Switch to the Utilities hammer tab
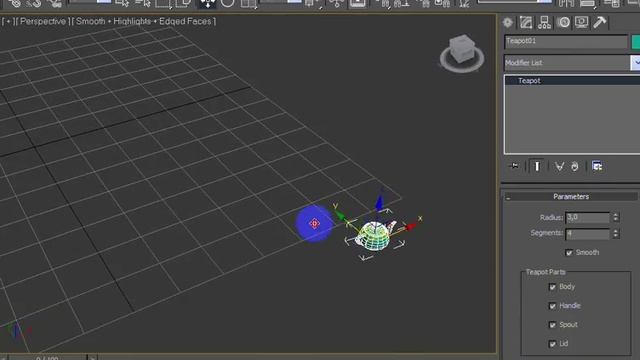The image size is (640, 360). pyautogui.click(x=600, y=22)
